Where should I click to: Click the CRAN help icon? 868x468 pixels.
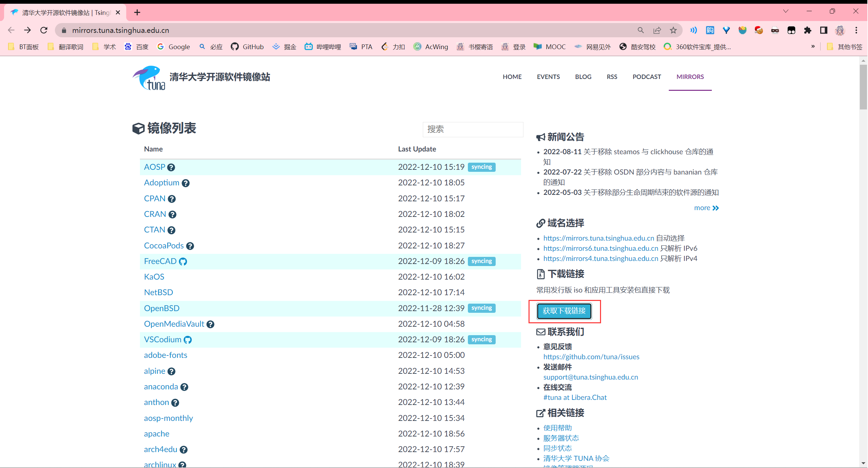click(x=172, y=215)
